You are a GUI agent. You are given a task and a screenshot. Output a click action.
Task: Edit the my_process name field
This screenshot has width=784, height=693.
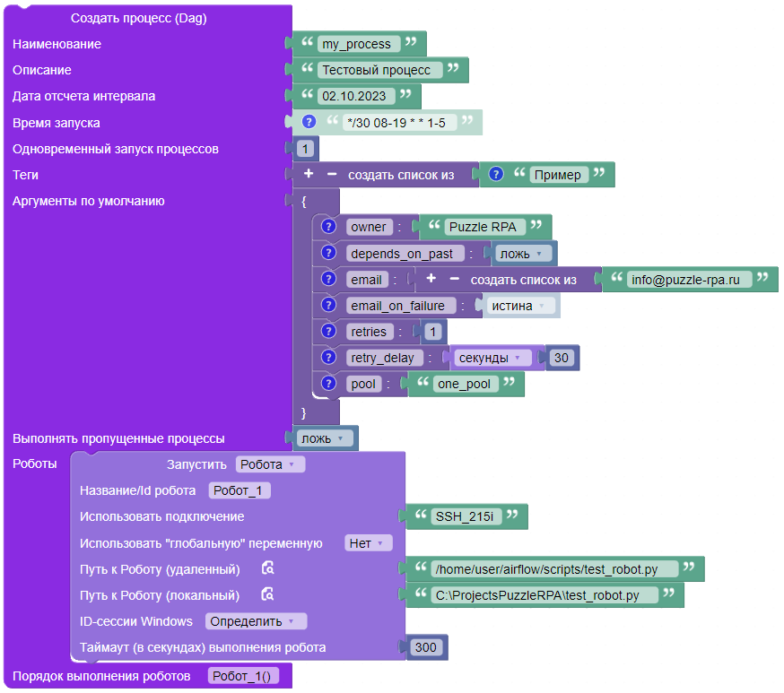[359, 44]
